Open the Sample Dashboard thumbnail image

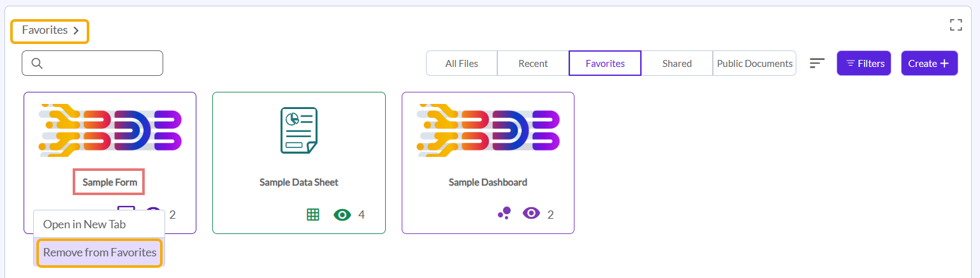[488, 130]
